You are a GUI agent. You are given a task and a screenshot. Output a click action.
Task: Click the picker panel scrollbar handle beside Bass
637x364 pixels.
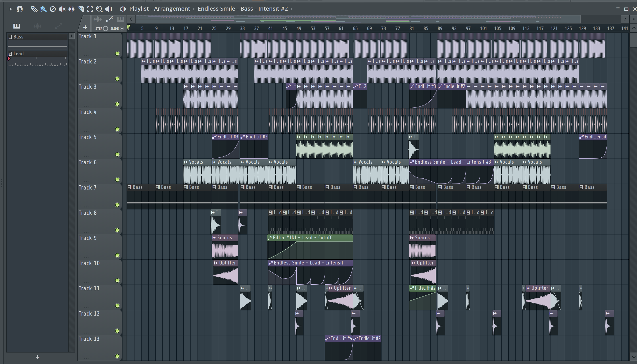click(x=71, y=36)
